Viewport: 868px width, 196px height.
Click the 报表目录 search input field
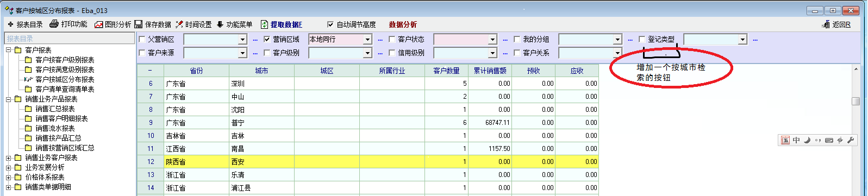click(70, 39)
